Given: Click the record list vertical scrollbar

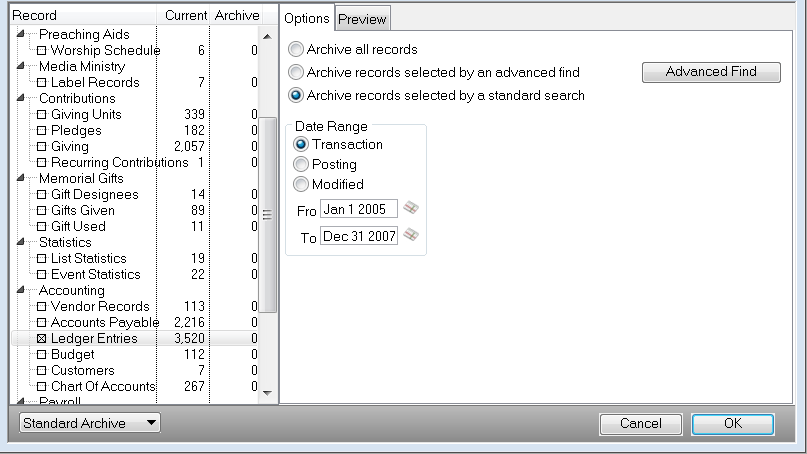Looking at the screenshot, I should click(266, 215).
